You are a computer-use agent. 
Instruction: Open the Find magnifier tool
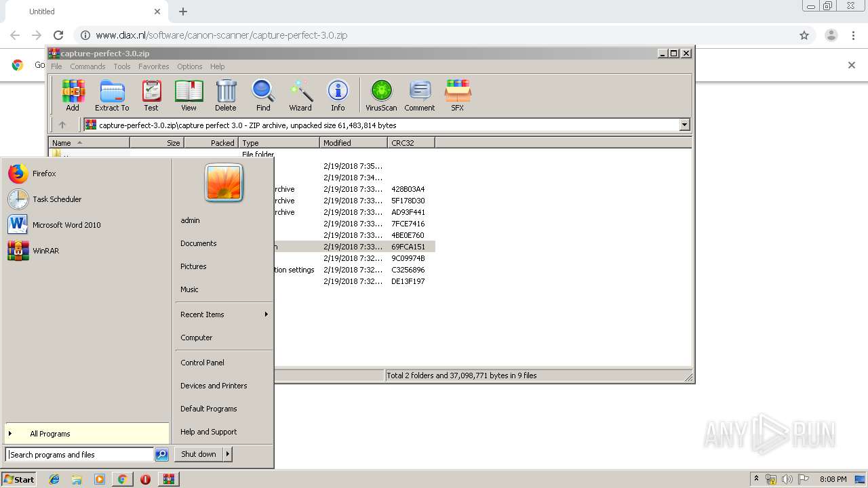point(263,96)
